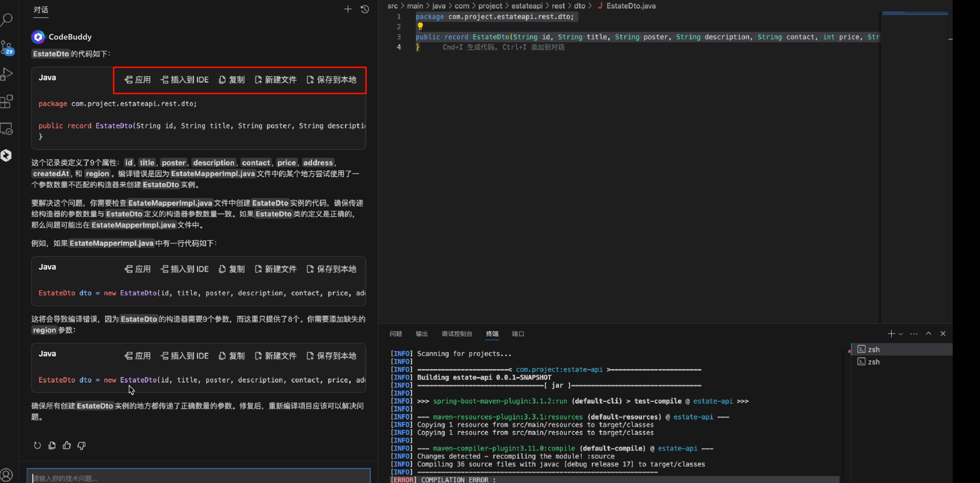Screen dimensions: 980x483
Task: Switch to the 调试控制台 tab
Action: point(457,334)
